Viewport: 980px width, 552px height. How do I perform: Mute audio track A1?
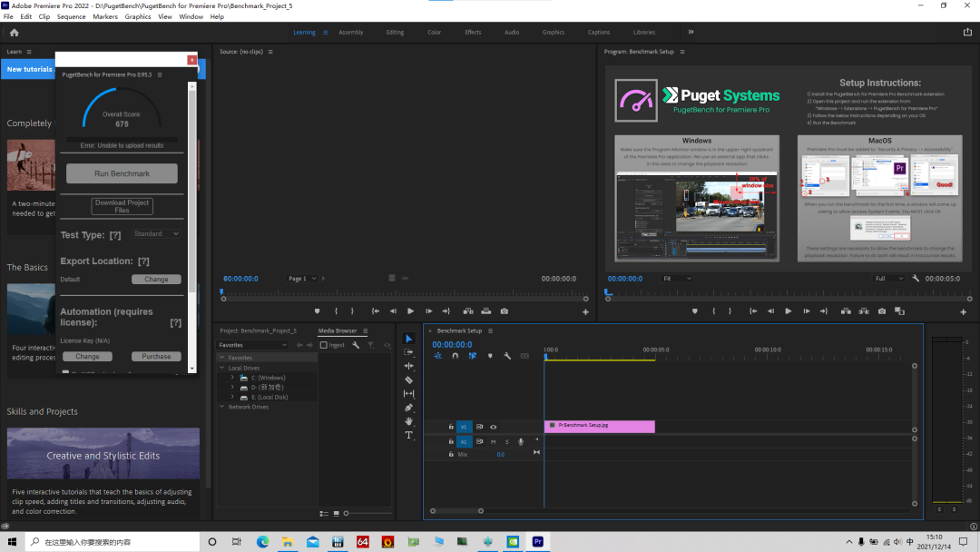click(493, 442)
